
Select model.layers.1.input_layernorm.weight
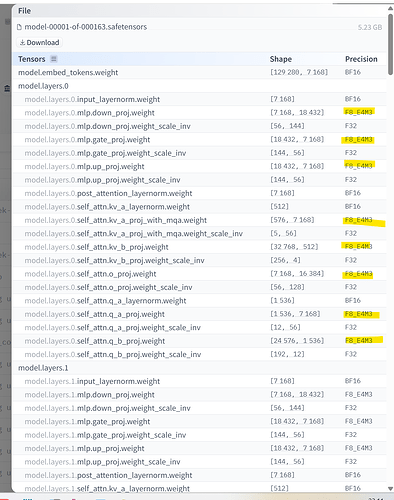pos(199,381)
